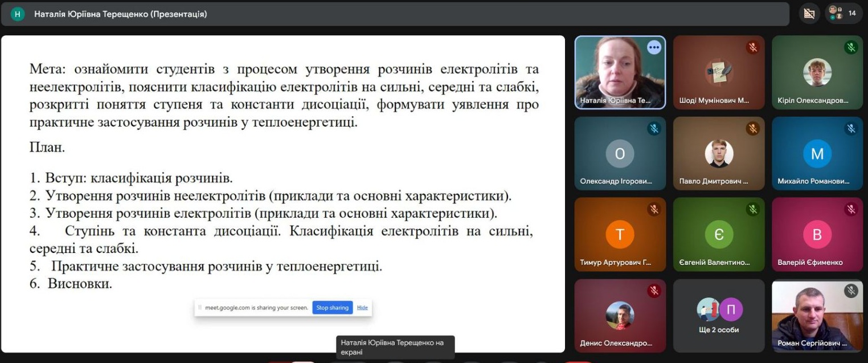Image resolution: width=868 pixels, height=363 pixels.
Task: Click the shared presentation slide area
Action: tap(283, 194)
